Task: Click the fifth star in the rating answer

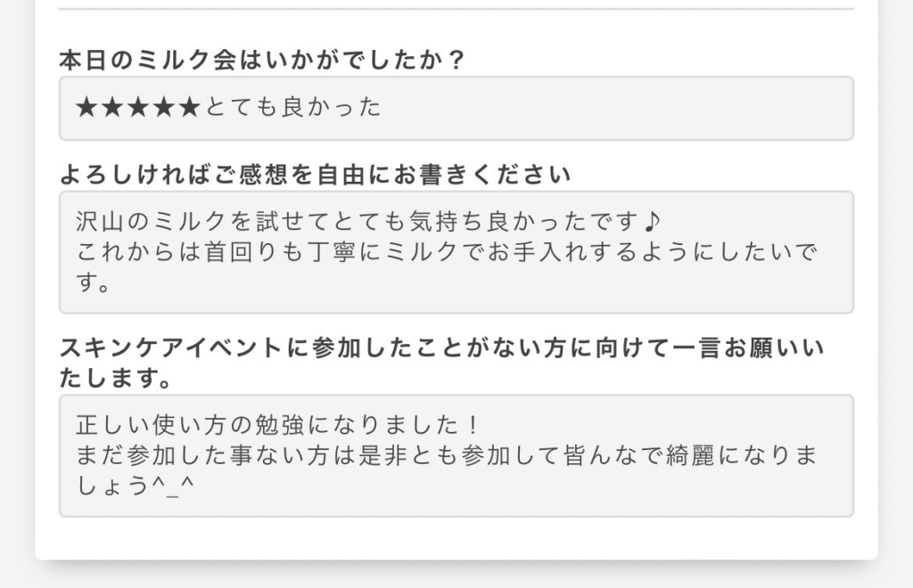Action: click(189, 107)
